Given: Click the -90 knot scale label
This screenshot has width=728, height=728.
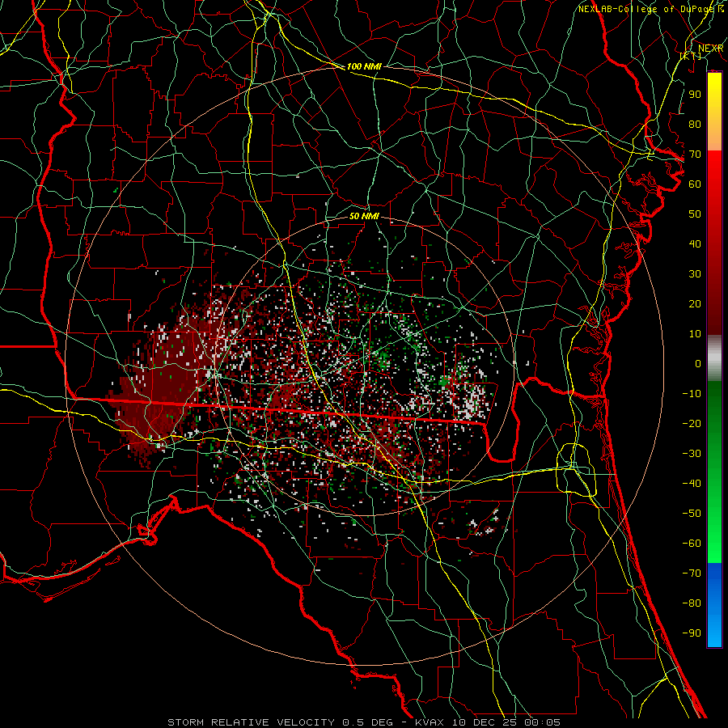Looking at the screenshot, I should pyautogui.click(x=692, y=633).
